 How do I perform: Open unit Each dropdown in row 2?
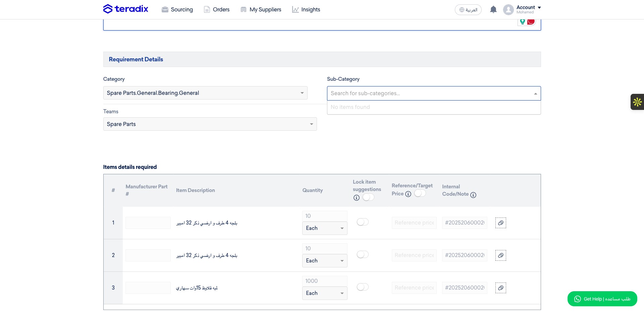(325, 261)
